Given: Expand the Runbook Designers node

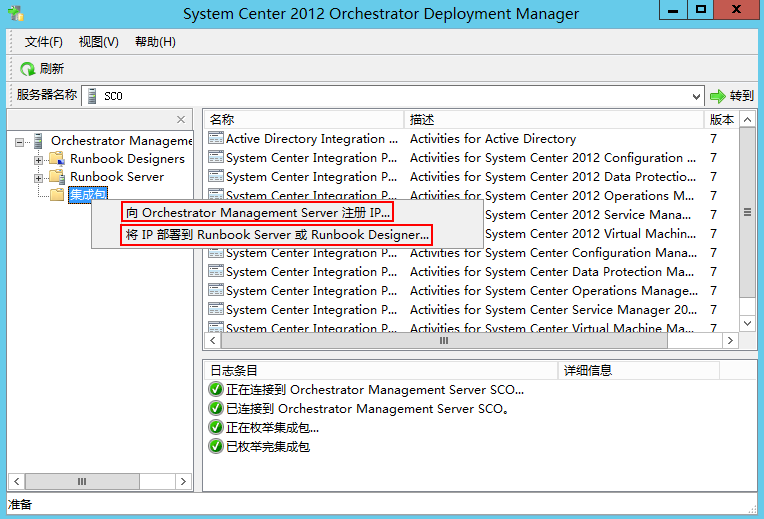Looking at the screenshot, I should click(38, 160).
